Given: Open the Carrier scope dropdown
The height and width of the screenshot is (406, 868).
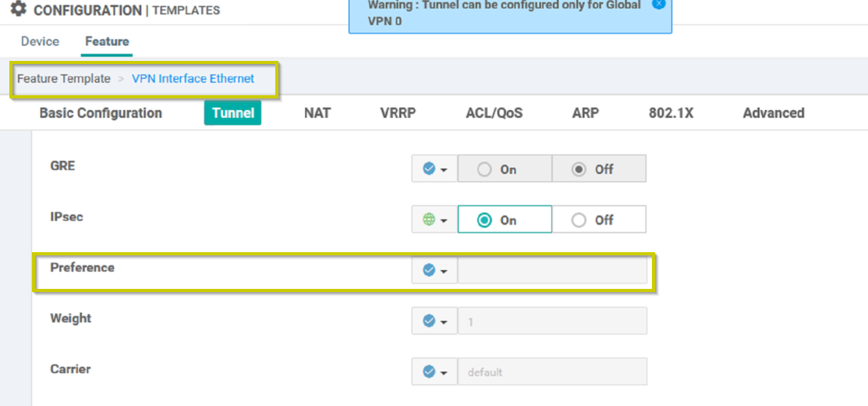Looking at the screenshot, I should click(434, 372).
